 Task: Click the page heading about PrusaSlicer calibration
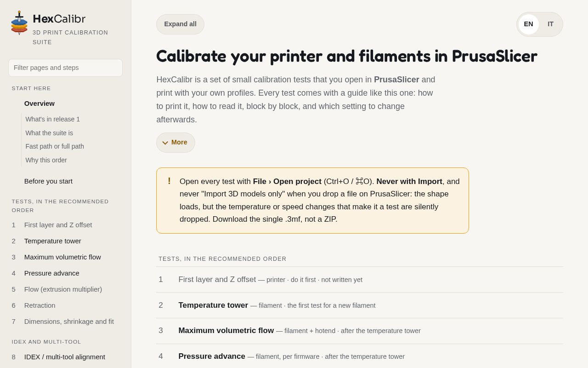click(347, 56)
